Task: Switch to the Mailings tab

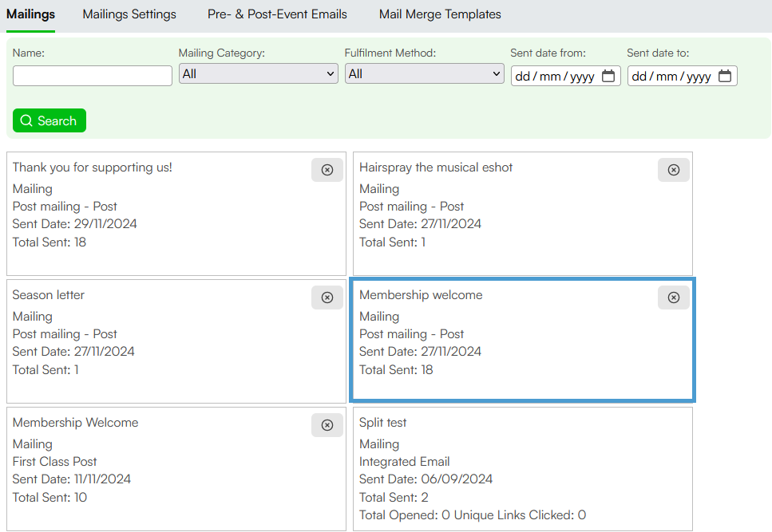Action: pyautogui.click(x=30, y=14)
